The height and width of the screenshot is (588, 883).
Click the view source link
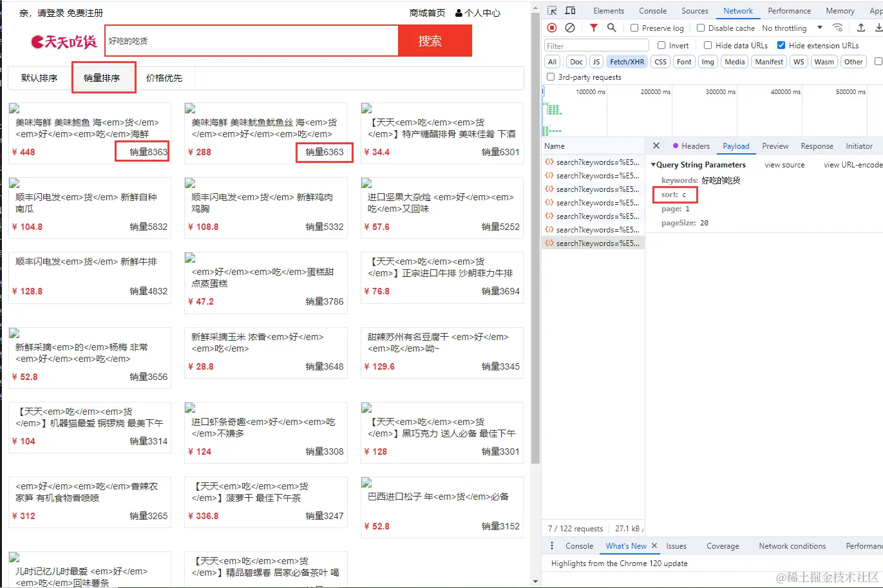(x=784, y=165)
